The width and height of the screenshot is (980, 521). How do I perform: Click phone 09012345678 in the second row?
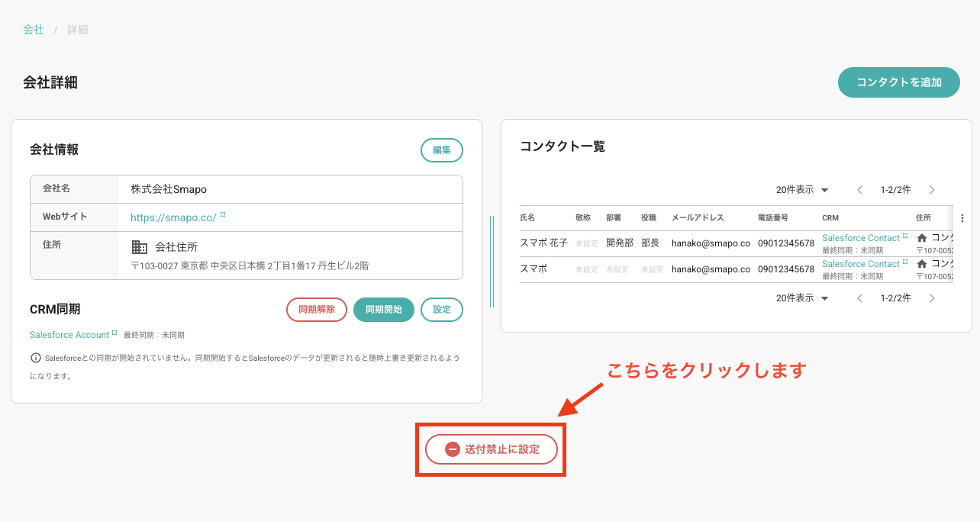(786, 269)
